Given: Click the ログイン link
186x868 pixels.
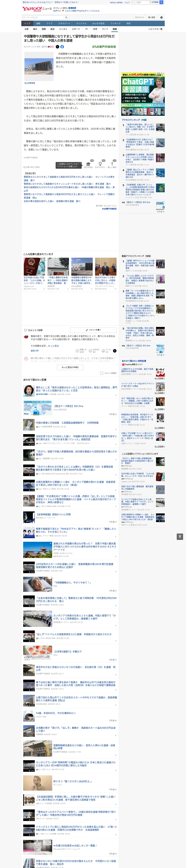Looking at the screenshot, I should (57, 11).
